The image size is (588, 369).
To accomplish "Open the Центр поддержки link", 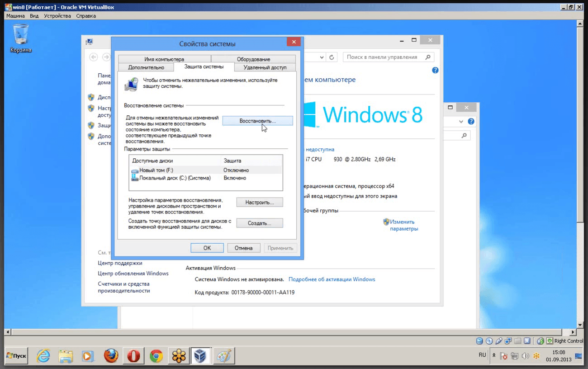I will pyautogui.click(x=120, y=263).
